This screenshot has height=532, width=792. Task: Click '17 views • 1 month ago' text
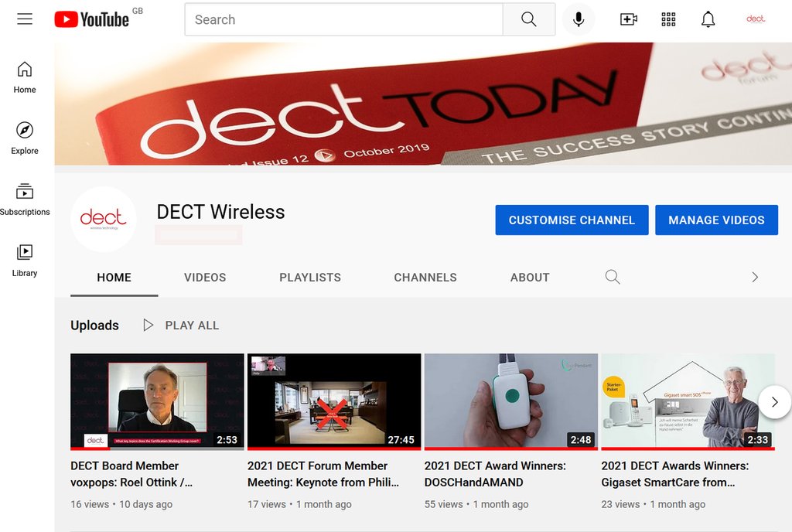click(x=299, y=504)
